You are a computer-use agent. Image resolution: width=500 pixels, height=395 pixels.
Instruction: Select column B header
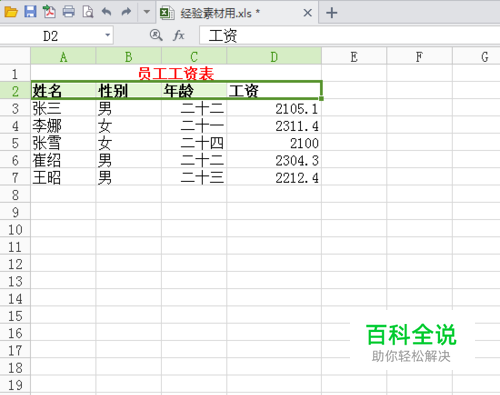click(x=128, y=57)
